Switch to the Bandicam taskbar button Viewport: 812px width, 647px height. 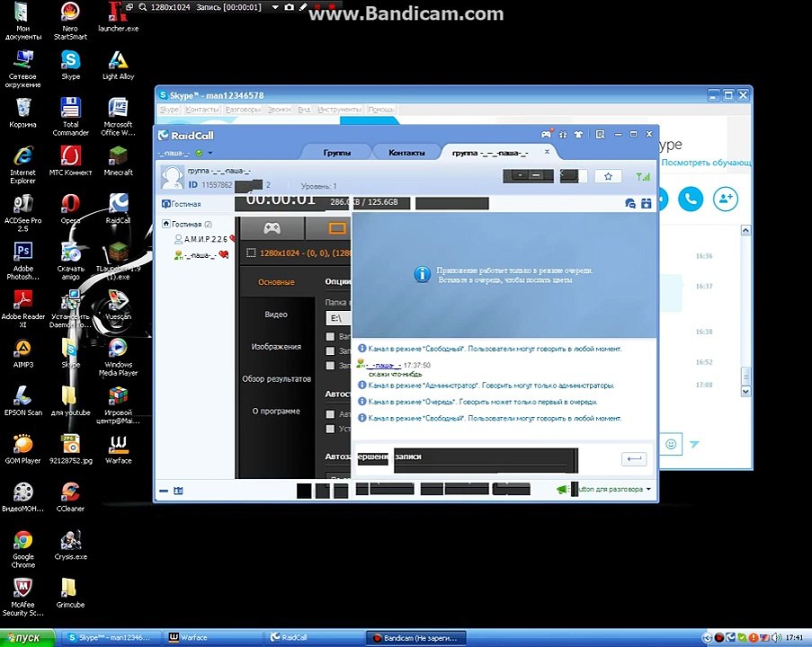tap(416, 638)
